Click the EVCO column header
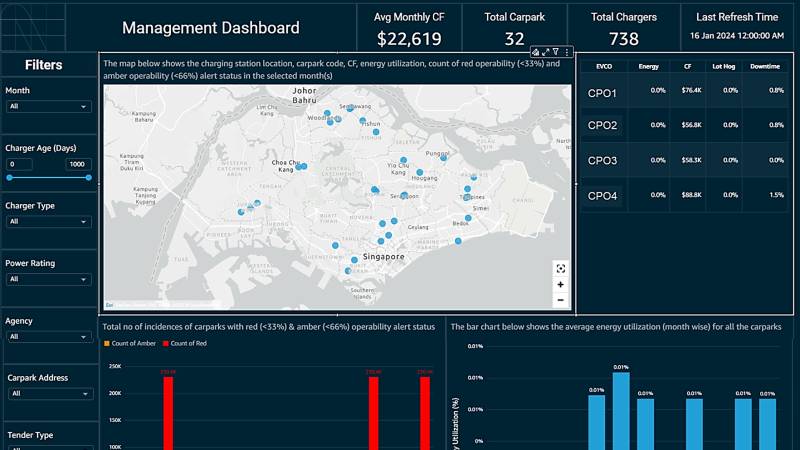Screen dimensions: 800x450 (604, 66)
